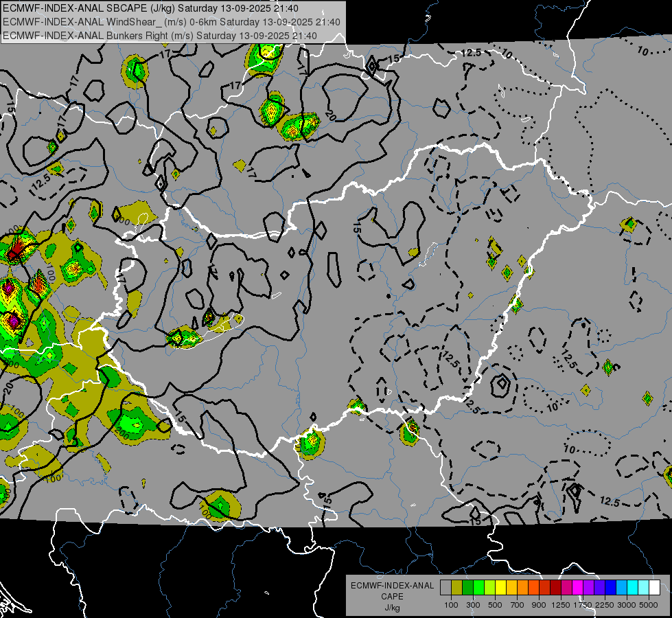Click the legend scale value 2250
Viewport: 672px width, 618px height.
tap(605, 605)
